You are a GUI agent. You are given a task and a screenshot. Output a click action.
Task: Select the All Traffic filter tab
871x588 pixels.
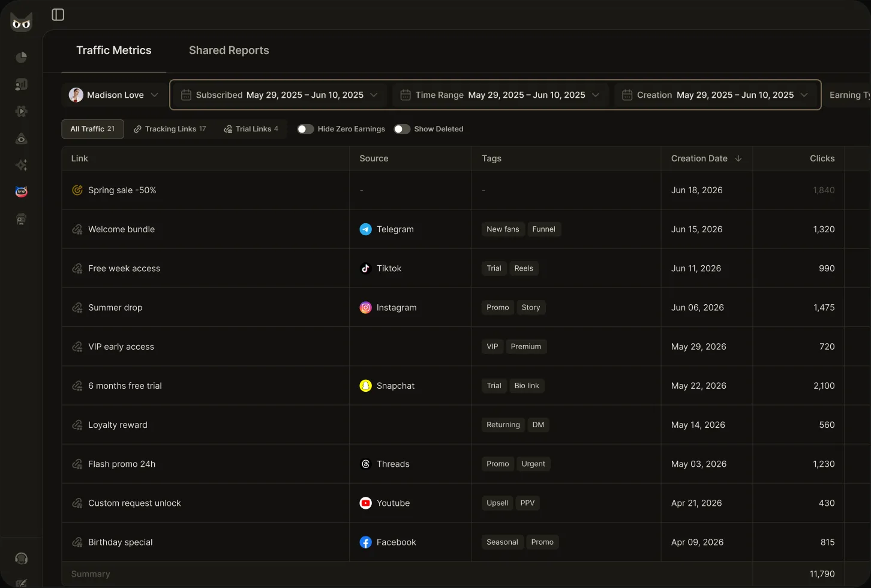pyautogui.click(x=93, y=129)
